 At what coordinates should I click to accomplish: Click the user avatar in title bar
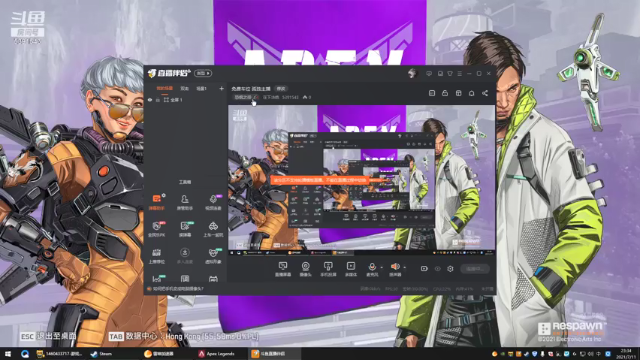(x=413, y=73)
